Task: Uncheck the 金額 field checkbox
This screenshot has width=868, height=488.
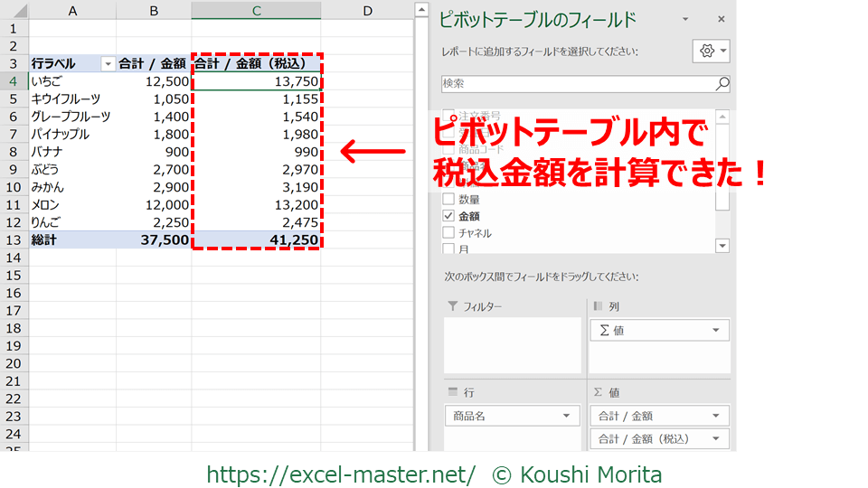Action: pyautogui.click(x=448, y=216)
